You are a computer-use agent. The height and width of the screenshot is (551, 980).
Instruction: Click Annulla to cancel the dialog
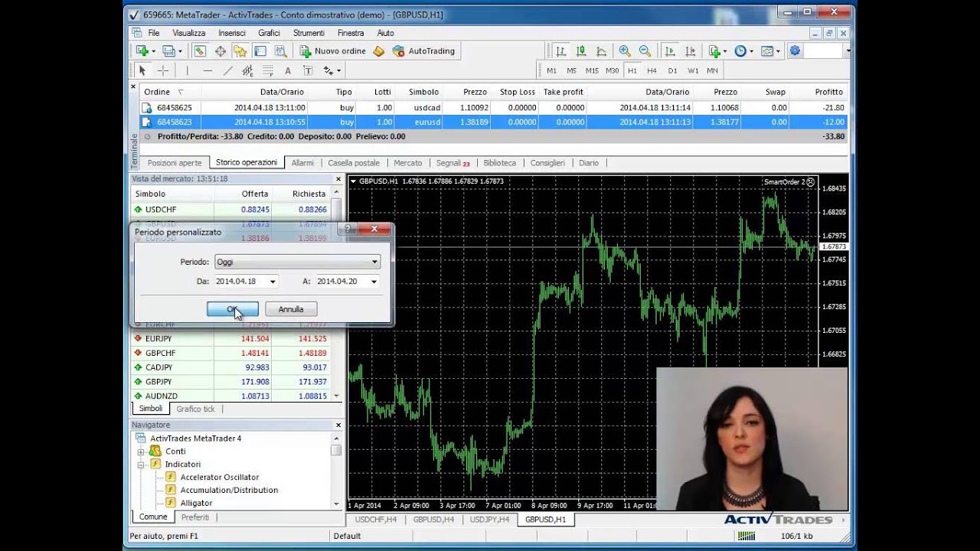(x=291, y=309)
